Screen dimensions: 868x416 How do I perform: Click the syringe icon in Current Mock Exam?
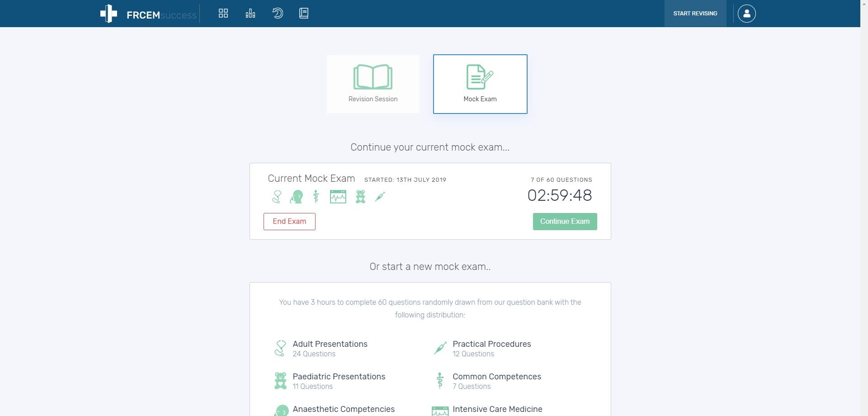click(x=380, y=197)
